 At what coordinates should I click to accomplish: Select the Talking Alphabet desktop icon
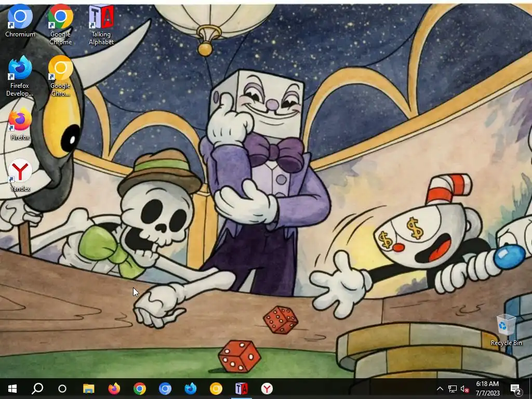pyautogui.click(x=101, y=25)
